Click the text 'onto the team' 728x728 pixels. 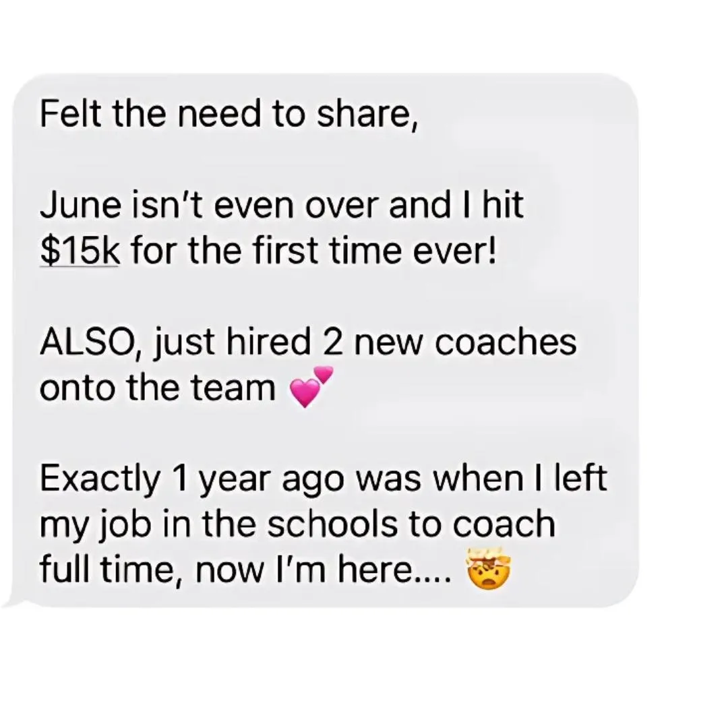tap(158, 388)
